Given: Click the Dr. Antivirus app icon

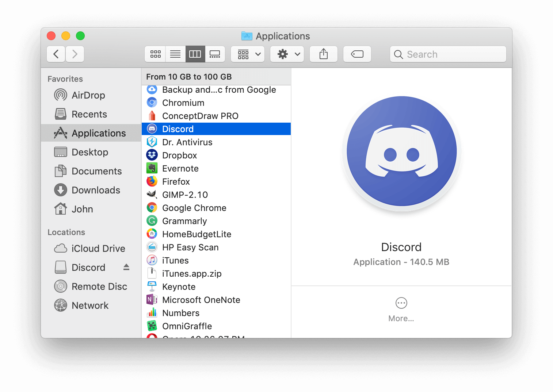Looking at the screenshot, I should (152, 142).
